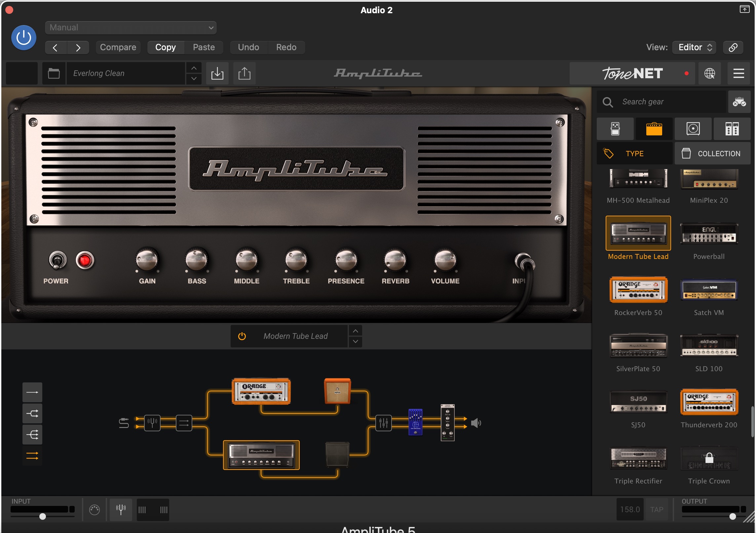Open the preset browser folder icon

coord(54,73)
